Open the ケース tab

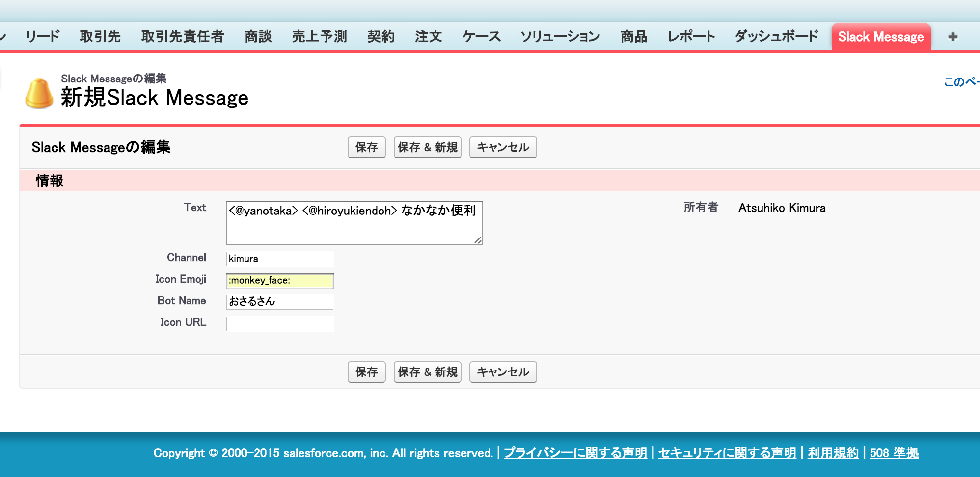click(481, 36)
